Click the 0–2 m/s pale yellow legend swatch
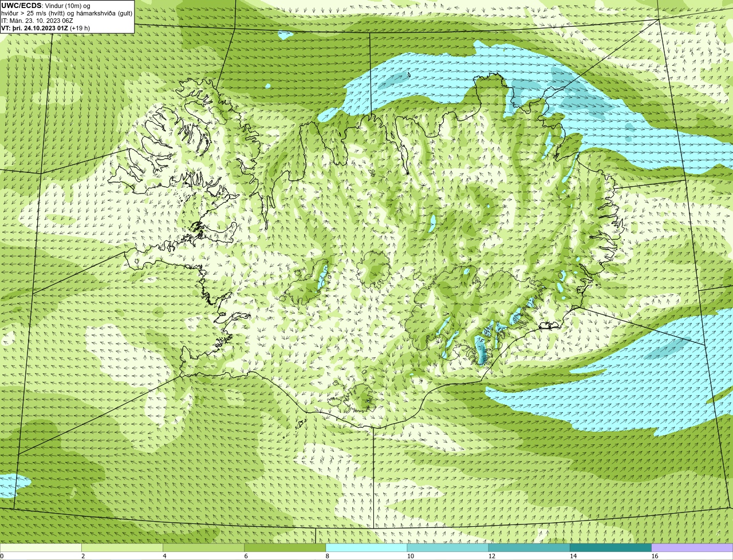Image resolution: width=733 pixels, height=560 pixels. pos(41,548)
